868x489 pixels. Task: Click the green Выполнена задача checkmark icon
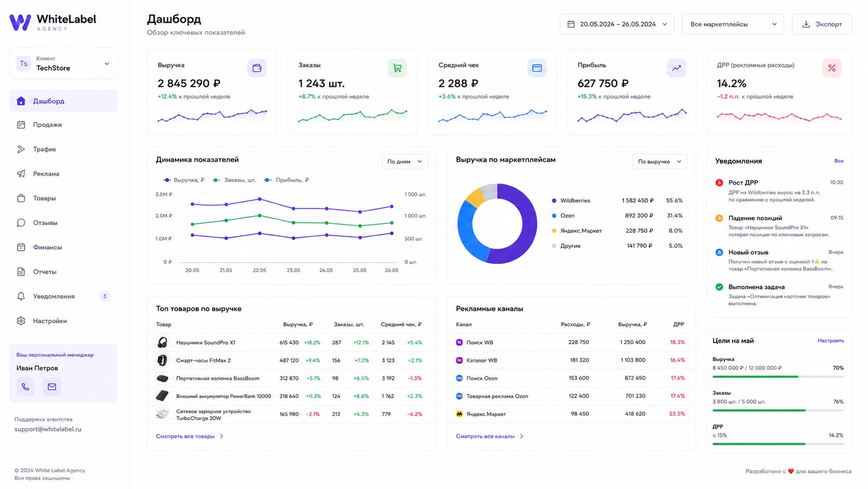[719, 287]
